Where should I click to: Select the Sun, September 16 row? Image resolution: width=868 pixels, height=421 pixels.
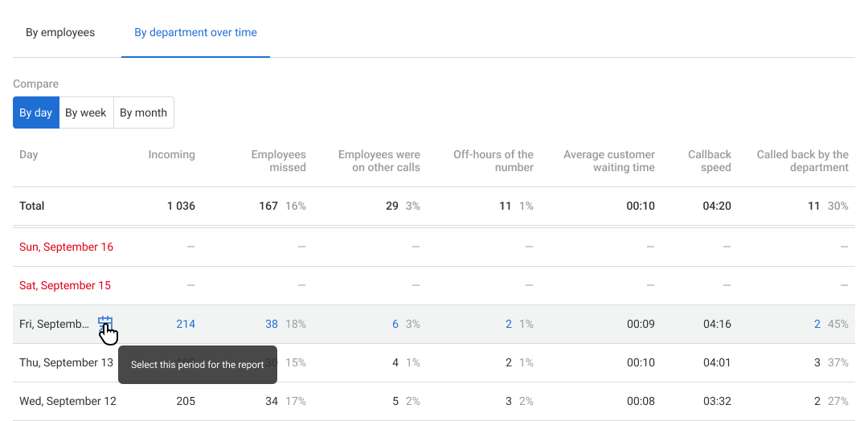[x=67, y=247]
